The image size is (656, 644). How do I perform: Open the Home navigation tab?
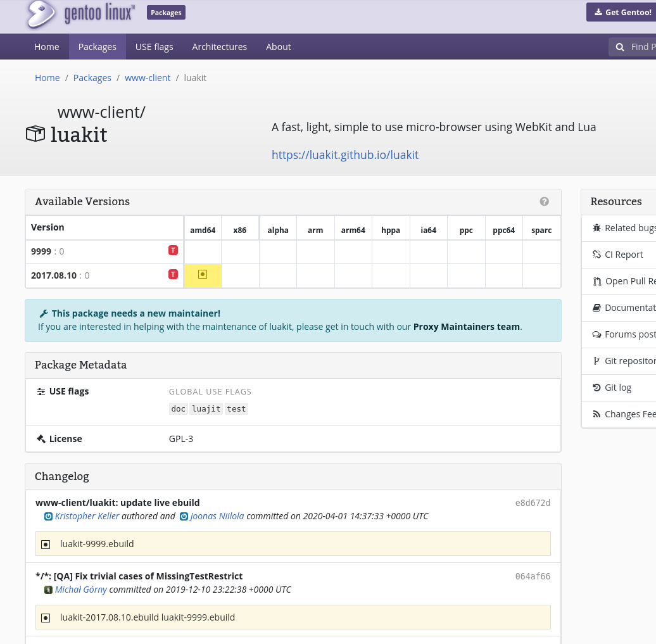tap(46, 47)
